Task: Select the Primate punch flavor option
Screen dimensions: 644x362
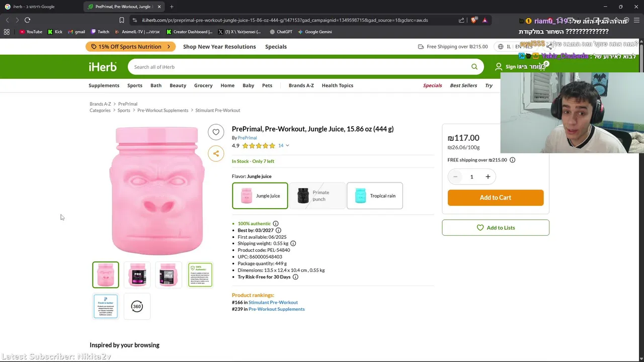Action: click(x=317, y=196)
